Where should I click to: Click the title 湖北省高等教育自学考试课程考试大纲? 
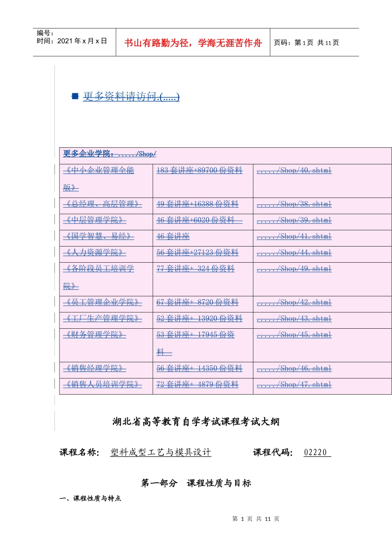click(196, 422)
